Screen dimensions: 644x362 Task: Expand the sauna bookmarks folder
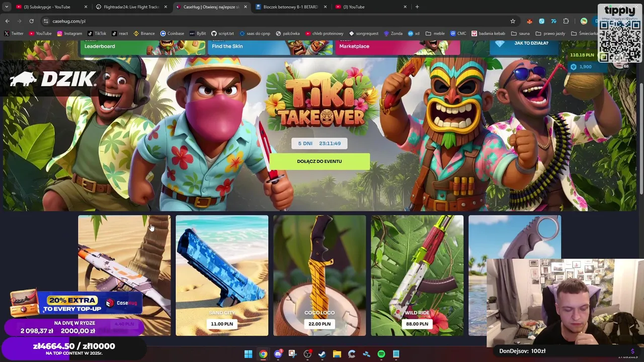(520, 34)
